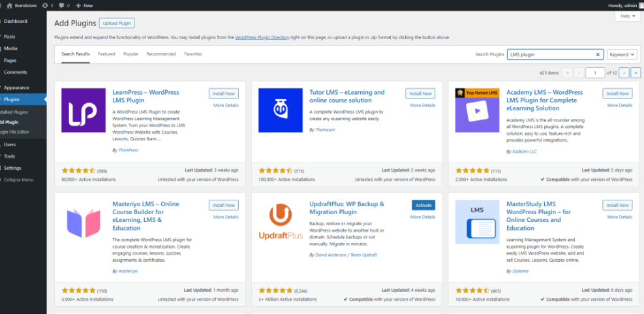View More Details for LearnPress

tap(226, 105)
